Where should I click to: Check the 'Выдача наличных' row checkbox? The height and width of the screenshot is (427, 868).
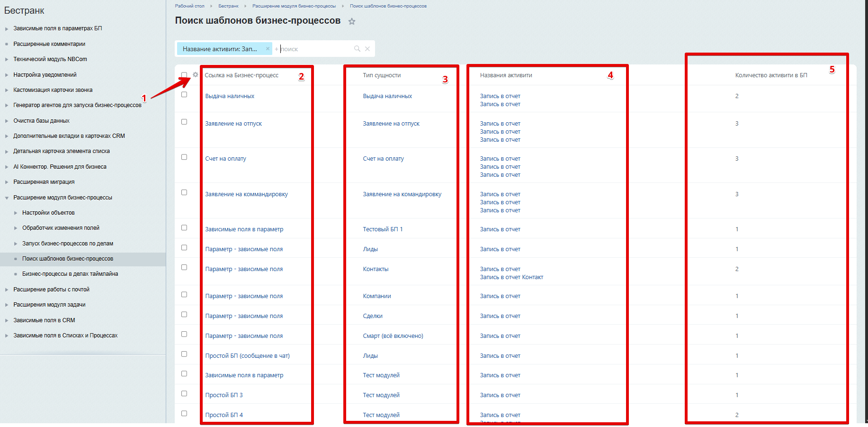(184, 95)
